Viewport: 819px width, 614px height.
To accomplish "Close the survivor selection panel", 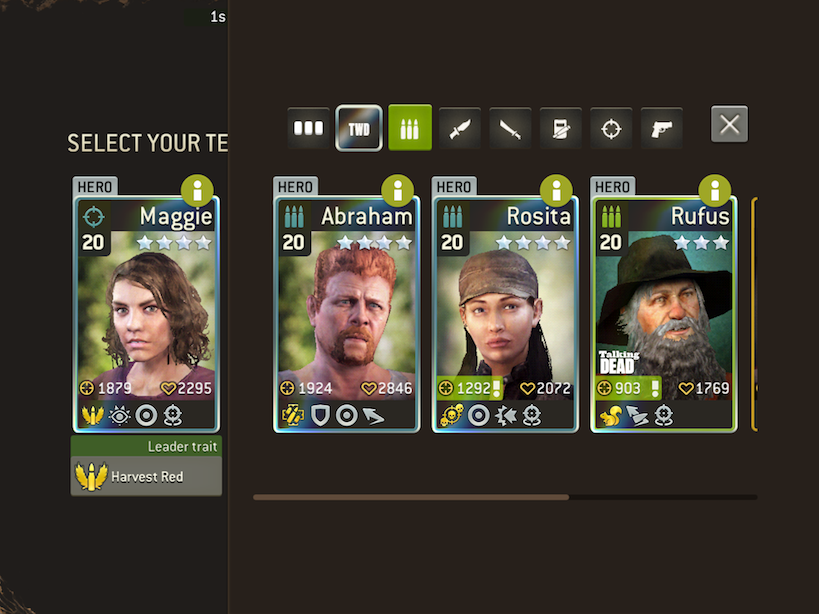I will [x=729, y=124].
